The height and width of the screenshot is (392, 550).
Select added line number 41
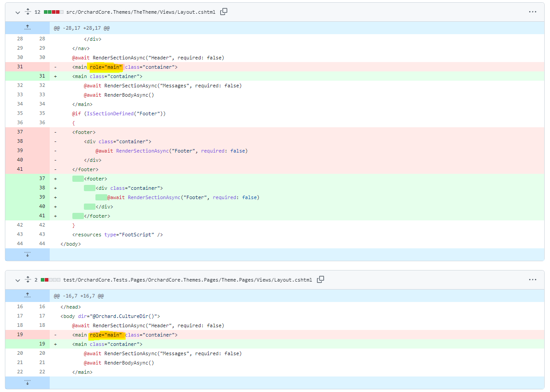tap(42, 216)
